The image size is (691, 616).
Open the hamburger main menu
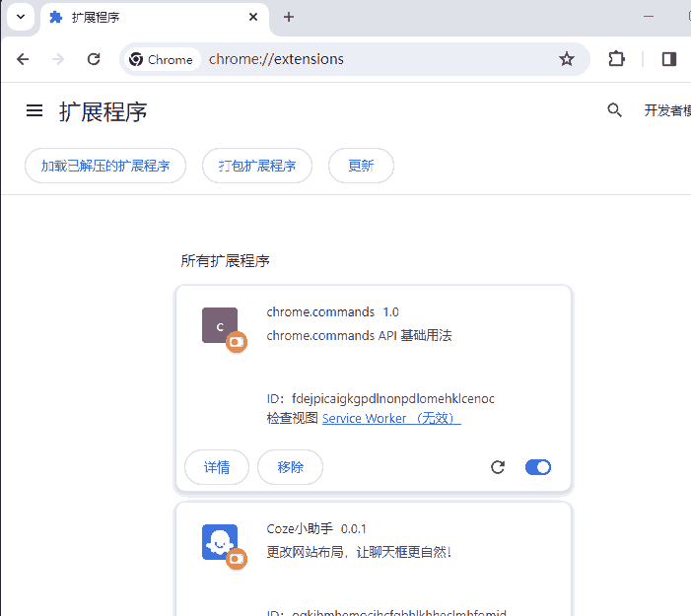[35, 110]
